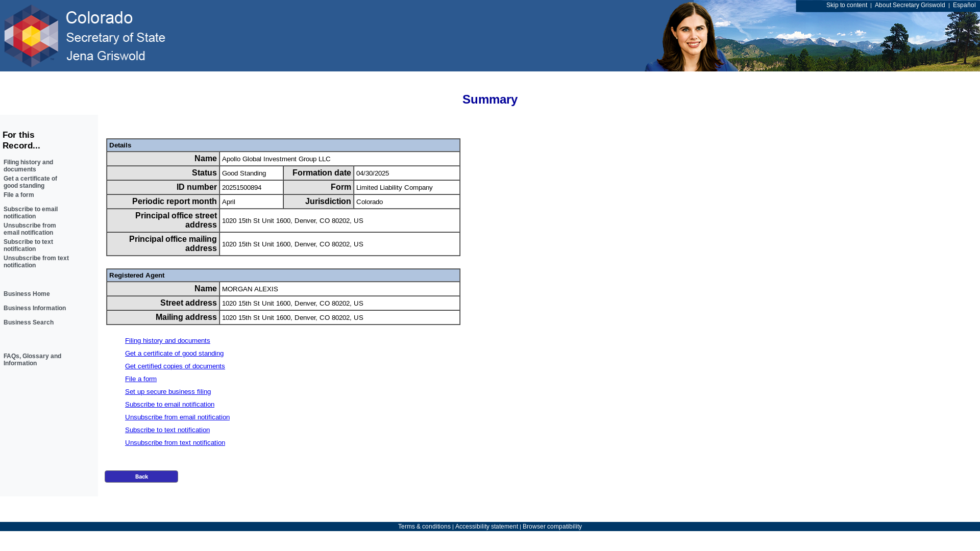
Task: Open Set up secure business filing
Action: [168, 392]
